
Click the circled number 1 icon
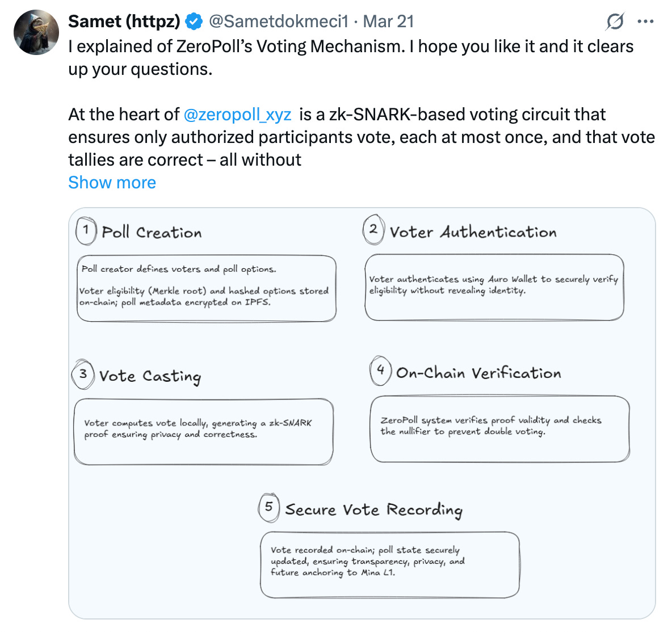click(x=86, y=230)
